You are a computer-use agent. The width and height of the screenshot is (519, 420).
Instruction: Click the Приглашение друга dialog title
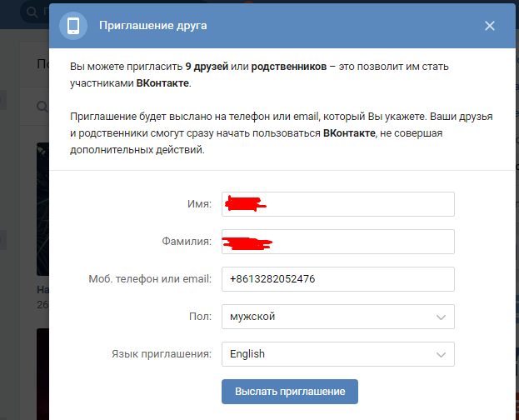pyautogui.click(x=153, y=25)
